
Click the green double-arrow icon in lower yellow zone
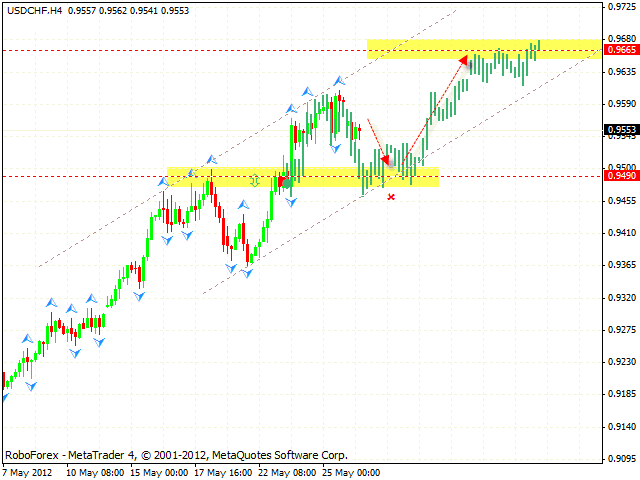[x=255, y=180]
